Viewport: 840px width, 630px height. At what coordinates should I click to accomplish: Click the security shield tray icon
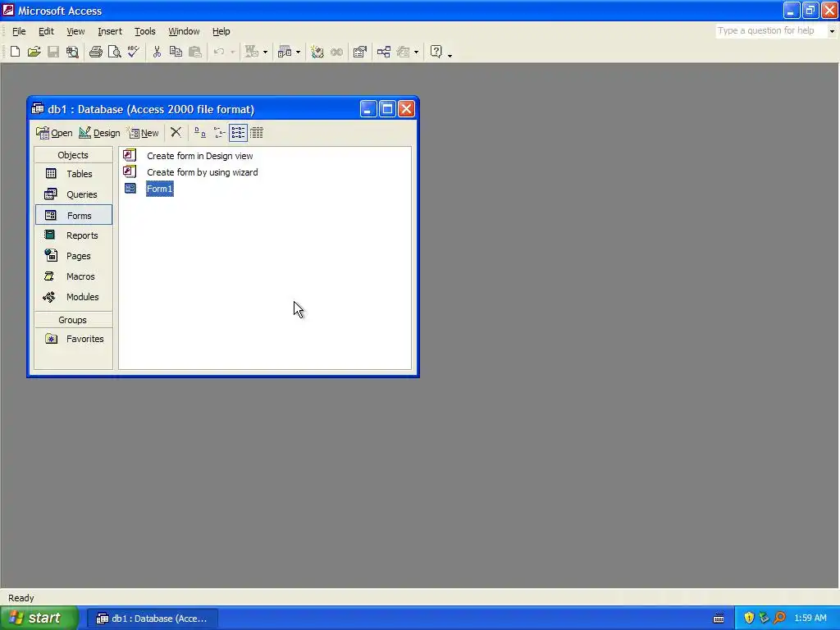[748, 619]
